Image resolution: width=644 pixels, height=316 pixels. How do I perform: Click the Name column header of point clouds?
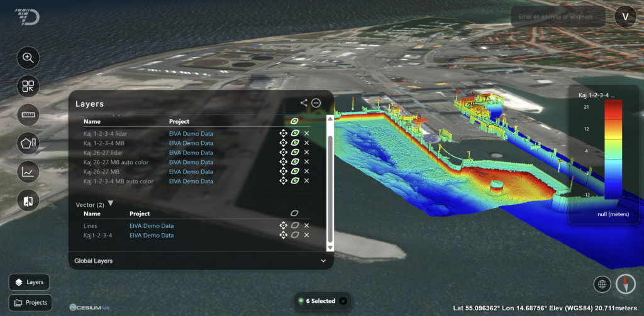[92, 121]
